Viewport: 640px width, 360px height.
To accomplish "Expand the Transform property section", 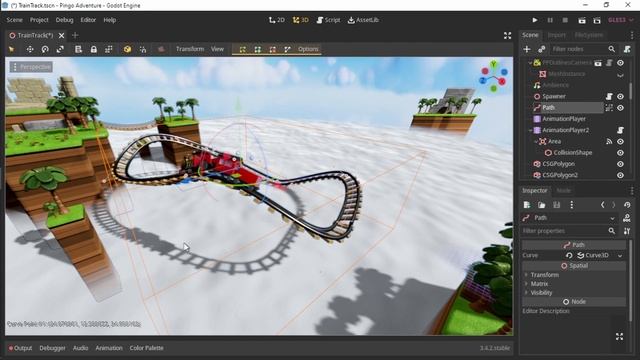I will [544, 275].
